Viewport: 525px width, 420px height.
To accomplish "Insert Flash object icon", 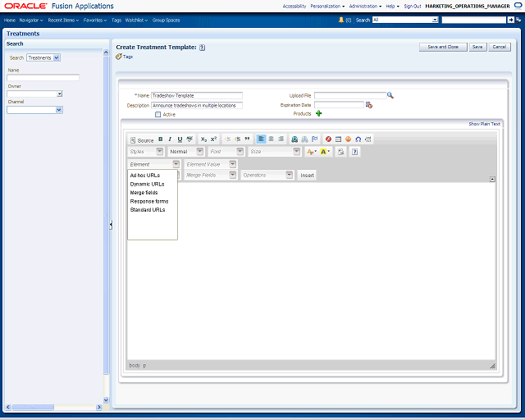I will [328, 139].
